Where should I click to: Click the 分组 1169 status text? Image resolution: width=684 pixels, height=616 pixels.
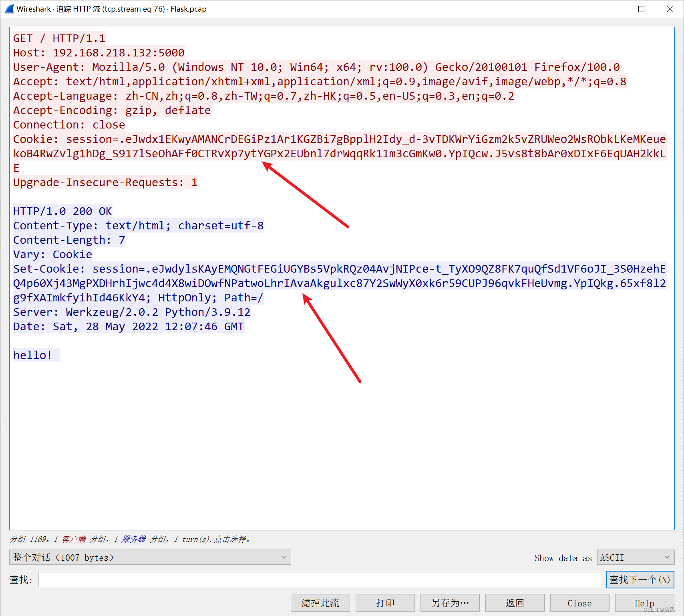[29, 539]
